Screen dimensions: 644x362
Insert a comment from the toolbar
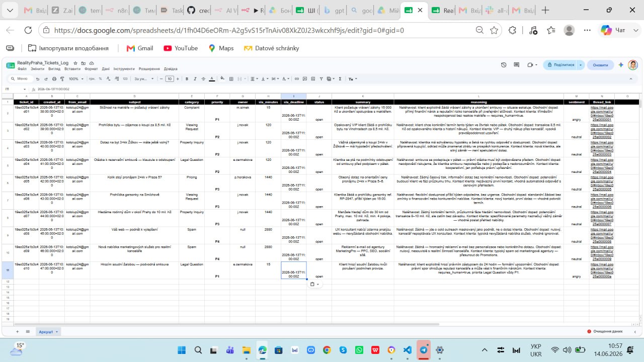pos(304,79)
